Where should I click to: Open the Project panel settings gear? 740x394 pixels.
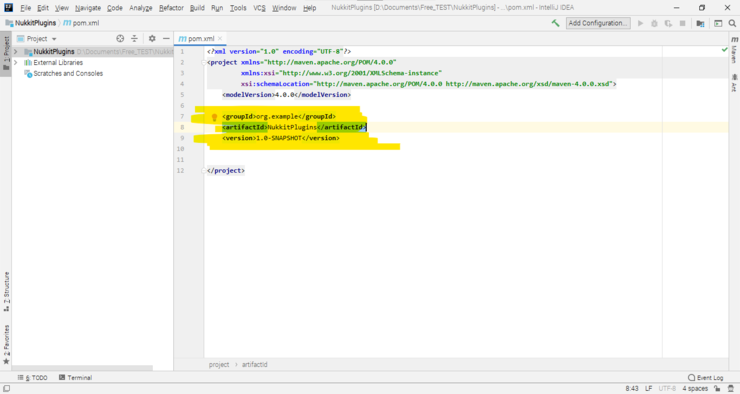click(152, 39)
